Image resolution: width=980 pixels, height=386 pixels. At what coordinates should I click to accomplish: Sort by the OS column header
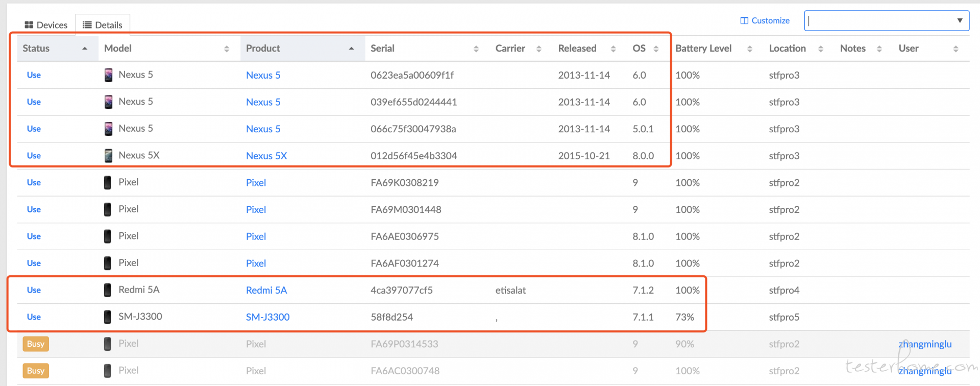pyautogui.click(x=648, y=49)
